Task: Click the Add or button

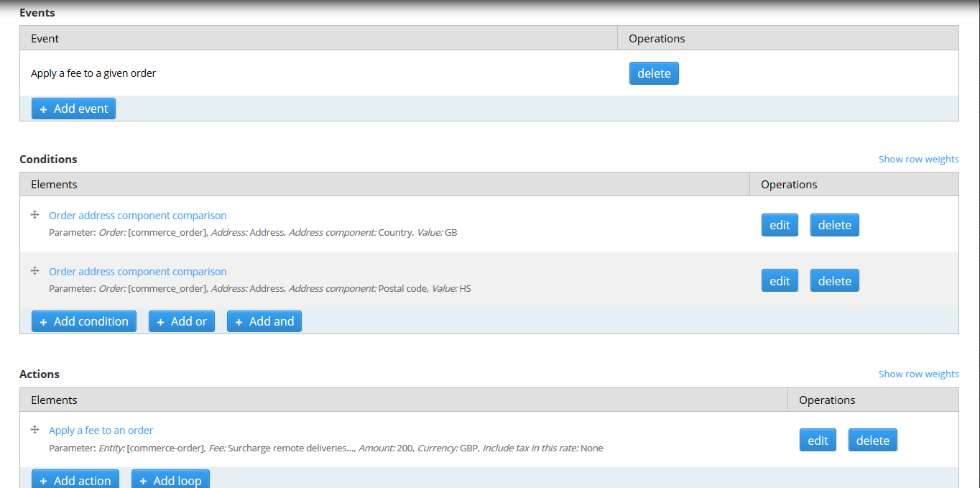Action: 181,321
